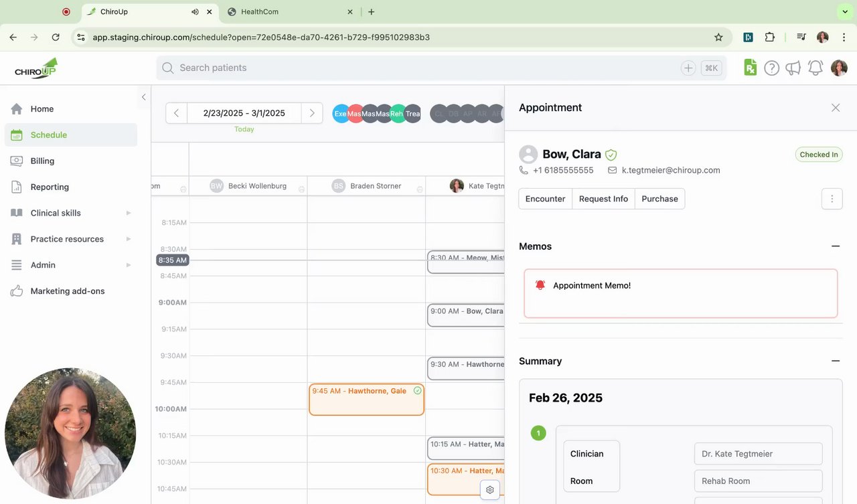
Task: Open the notifications bell icon
Action: 815,68
